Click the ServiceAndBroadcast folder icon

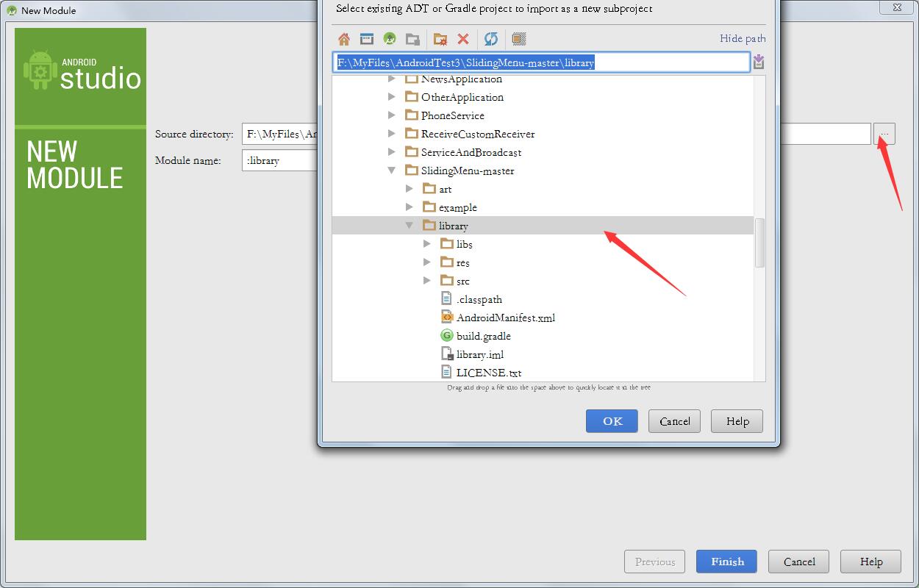412,152
